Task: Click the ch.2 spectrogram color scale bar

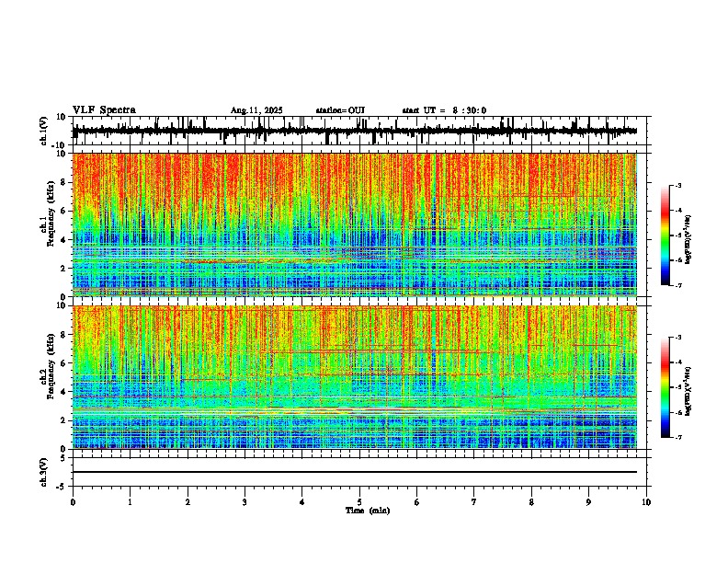Action: click(665, 387)
